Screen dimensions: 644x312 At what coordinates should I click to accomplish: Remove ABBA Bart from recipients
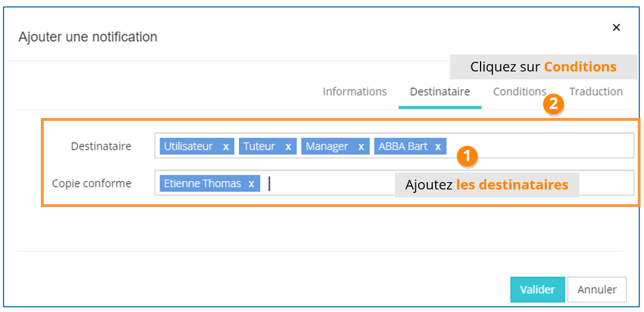pyautogui.click(x=438, y=147)
